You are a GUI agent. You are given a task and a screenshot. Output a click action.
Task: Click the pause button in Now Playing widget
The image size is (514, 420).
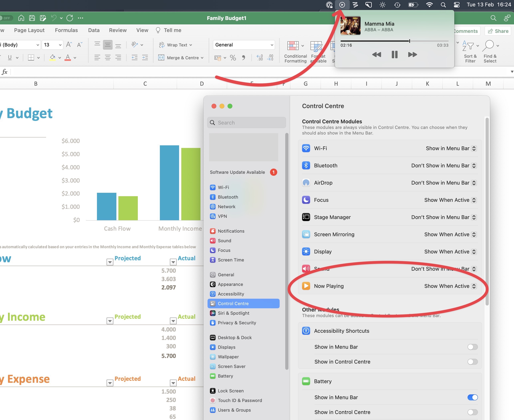(x=394, y=54)
